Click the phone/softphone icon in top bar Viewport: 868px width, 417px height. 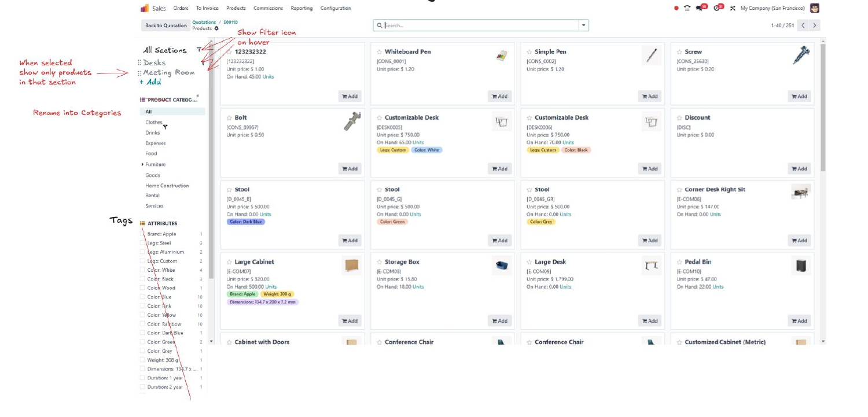686,8
